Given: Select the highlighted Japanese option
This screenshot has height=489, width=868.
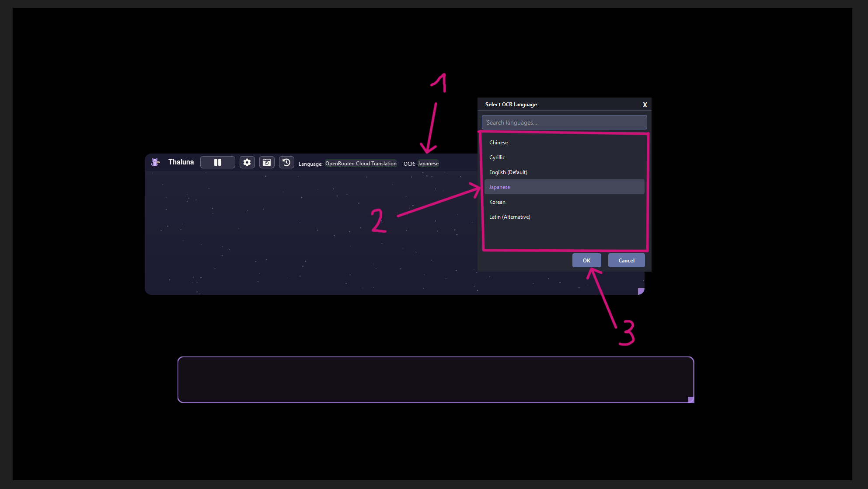Looking at the screenshot, I should (499, 187).
